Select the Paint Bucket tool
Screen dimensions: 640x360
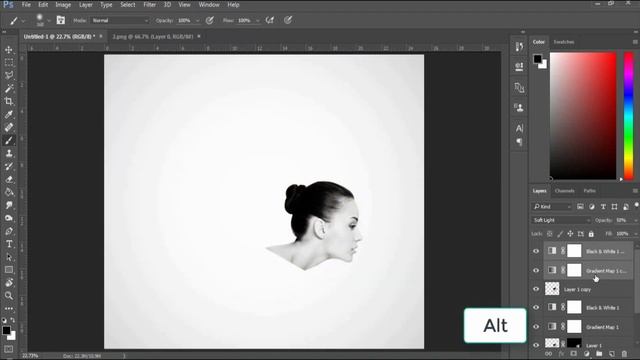(x=9, y=192)
